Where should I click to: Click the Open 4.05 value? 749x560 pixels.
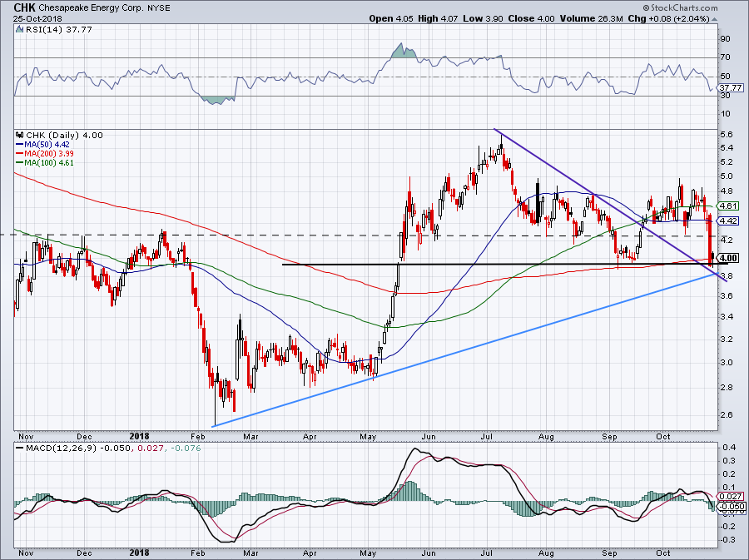[391, 18]
